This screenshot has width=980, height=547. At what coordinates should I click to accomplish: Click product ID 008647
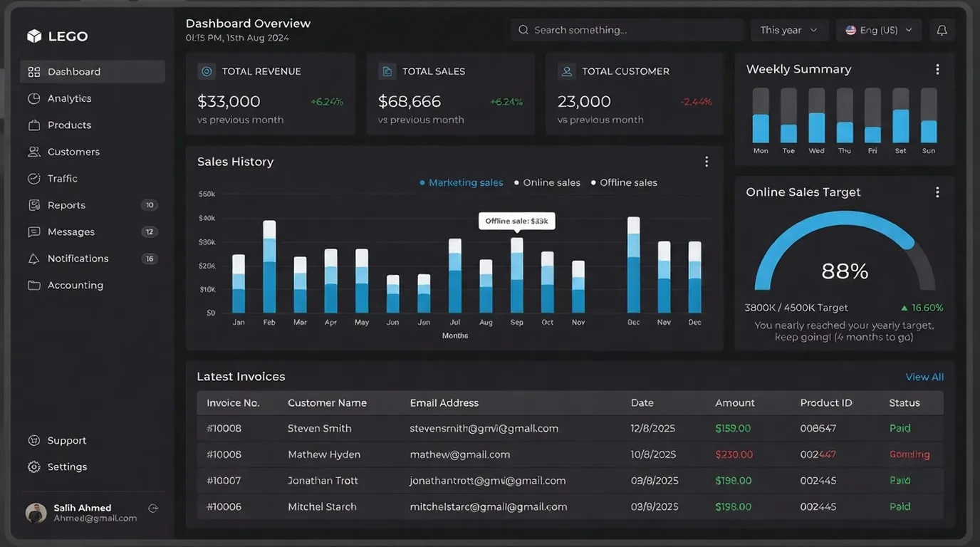pos(818,429)
